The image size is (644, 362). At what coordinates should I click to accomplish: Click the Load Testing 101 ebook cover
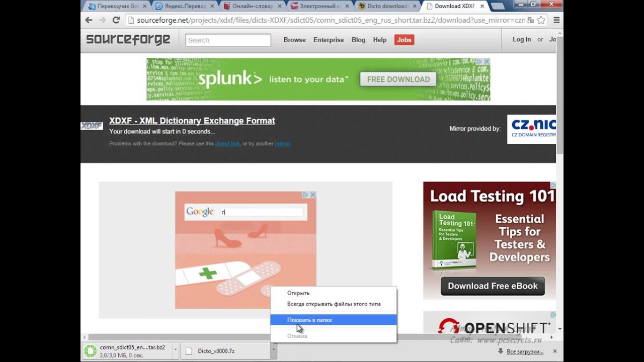coord(454,240)
